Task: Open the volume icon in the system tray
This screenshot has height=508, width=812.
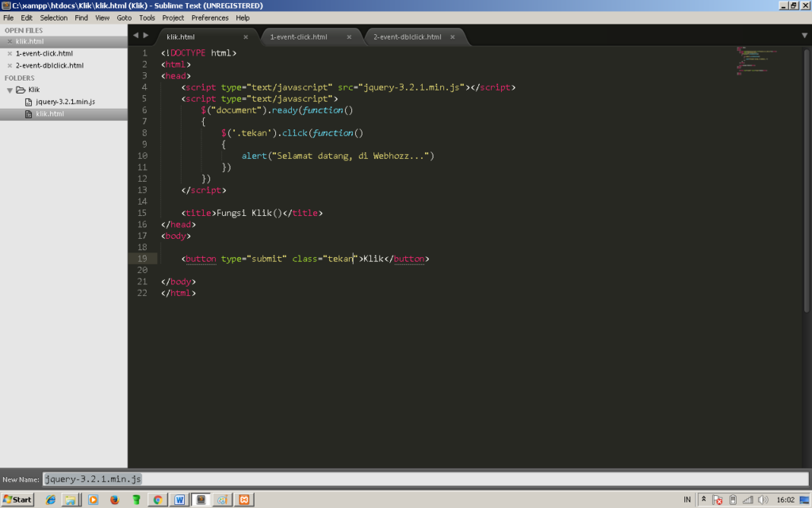Action: tap(761, 499)
